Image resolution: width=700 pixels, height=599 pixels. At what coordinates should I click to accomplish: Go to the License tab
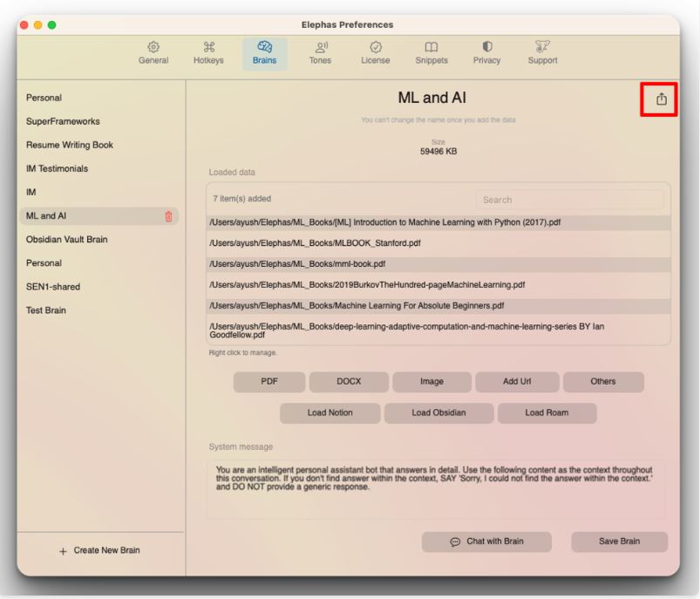coord(376,53)
